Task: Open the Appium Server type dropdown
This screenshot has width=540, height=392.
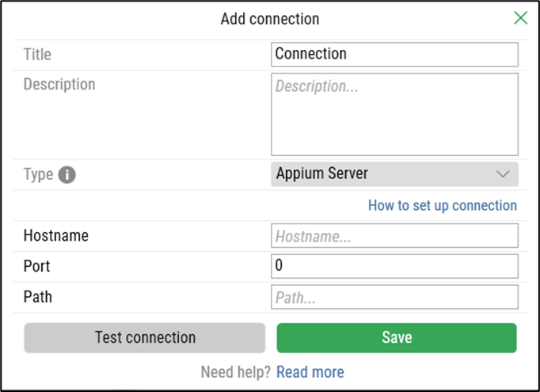Action: [394, 174]
